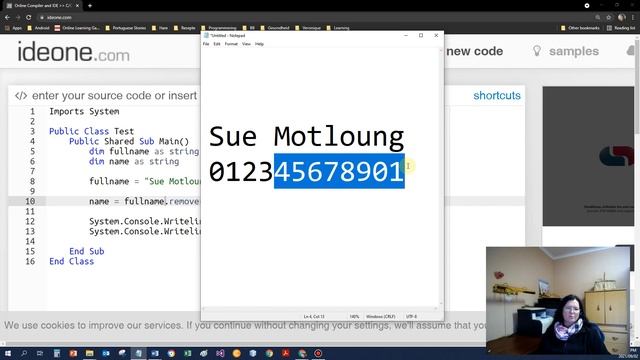Click Notepad's horizontal scrollbar

pyautogui.click(x=320, y=309)
